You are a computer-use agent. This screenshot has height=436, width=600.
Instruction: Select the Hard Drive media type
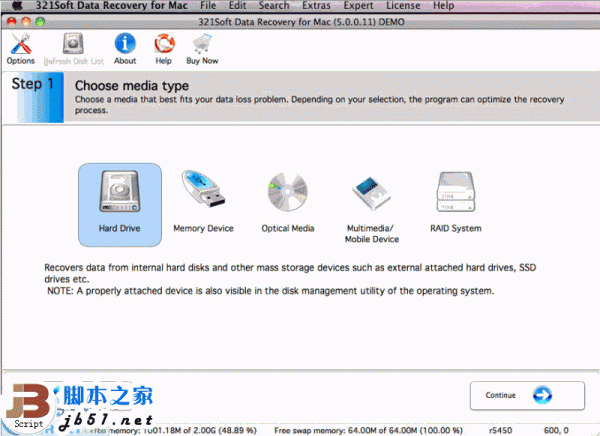(x=120, y=204)
